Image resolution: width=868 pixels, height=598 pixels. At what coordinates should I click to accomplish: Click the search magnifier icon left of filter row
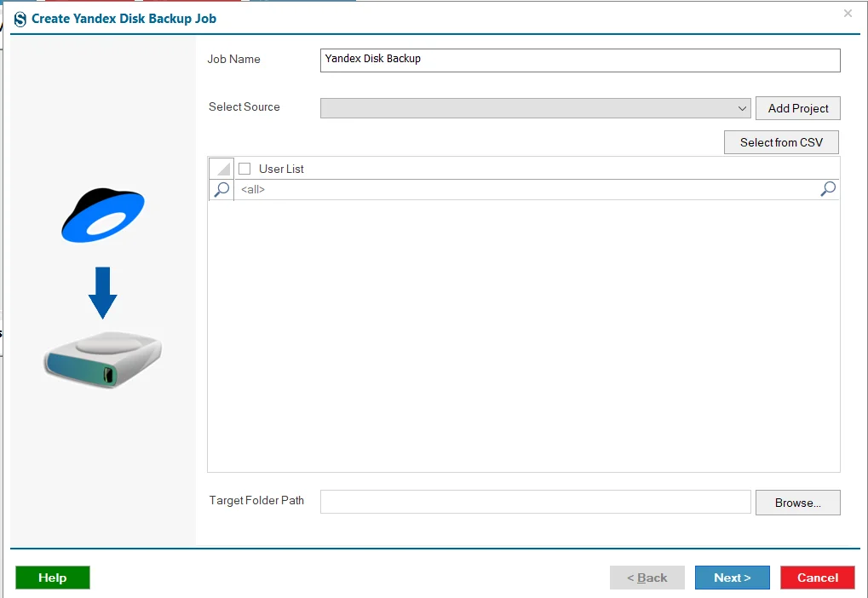[221, 189]
